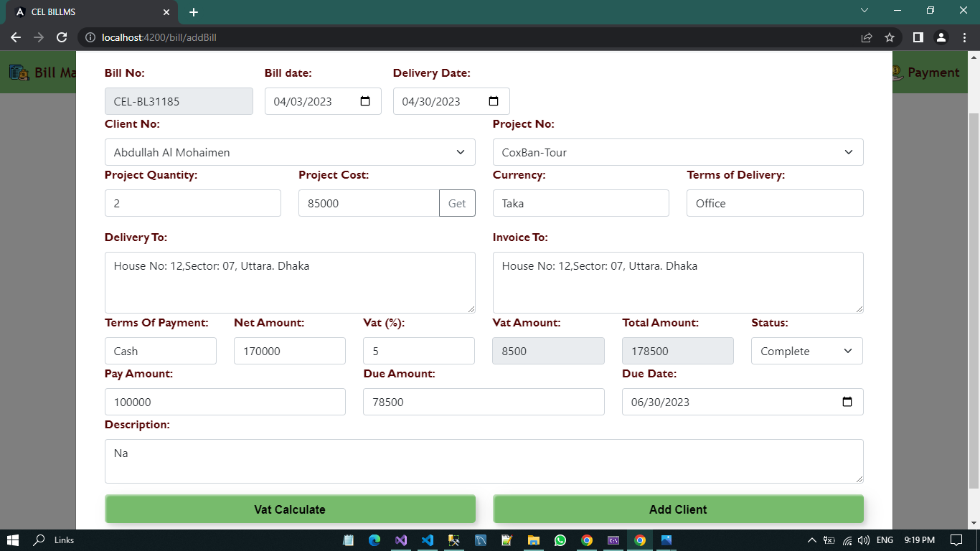Click the Vat Calculate button
Viewport: 980px width, 551px height.
[290, 509]
